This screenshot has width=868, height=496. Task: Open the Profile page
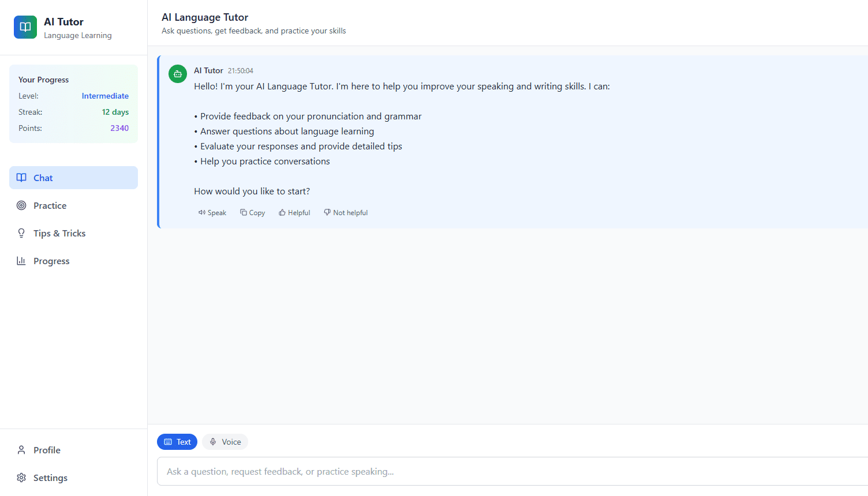[x=47, y=450]
